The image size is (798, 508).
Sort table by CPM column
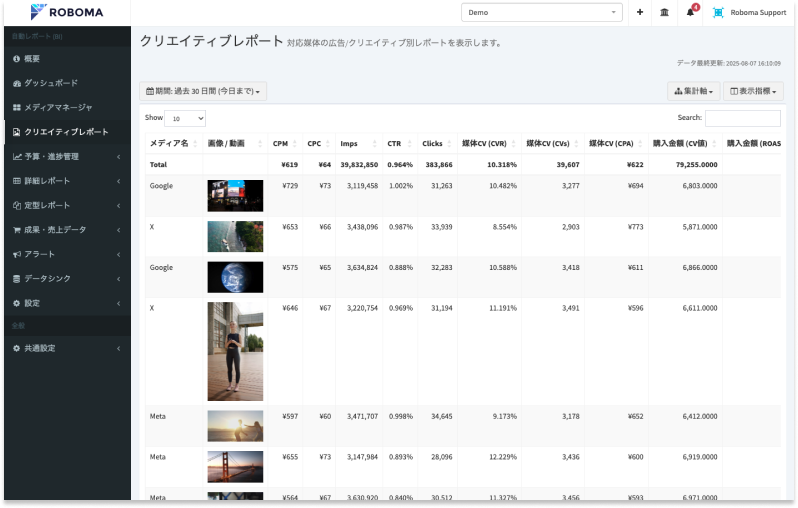pos(283,144)
